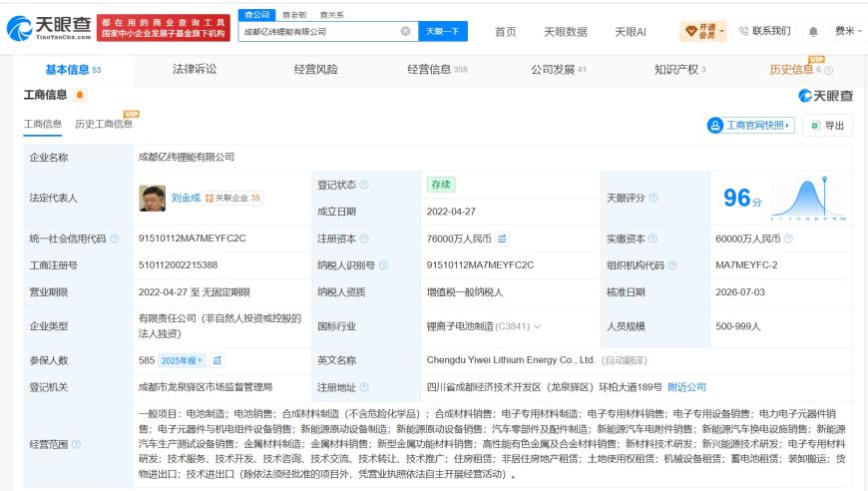Click the chart icon beside 2025年报
Viewport: 868px width, 491px height.
tap(217, 360)
